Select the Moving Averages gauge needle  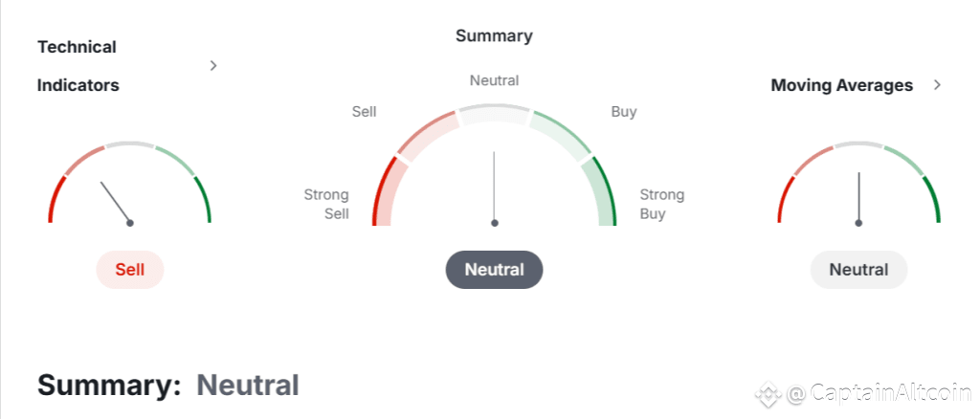point(858,199)
